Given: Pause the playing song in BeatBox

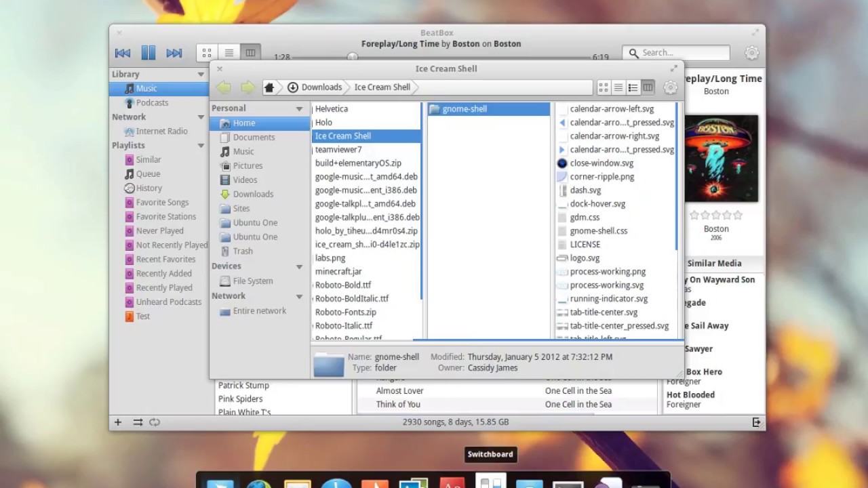Looking at the screenshot, I should coord(149,53).
